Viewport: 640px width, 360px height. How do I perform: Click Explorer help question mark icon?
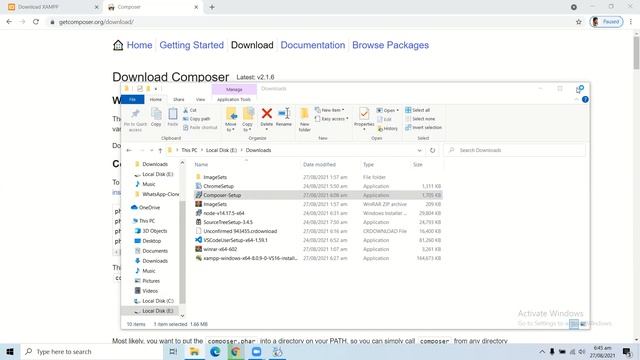[585, 99]
